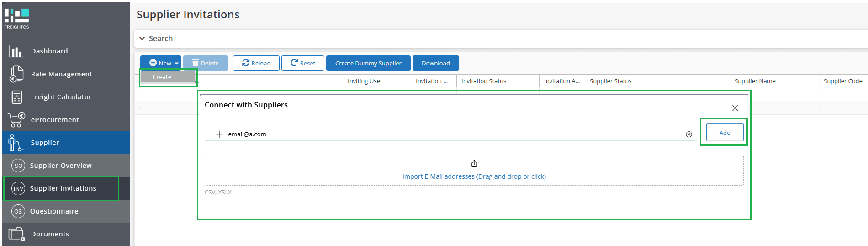Click the QS circle icon
This screenshot has width=868, height=246.
(x=18, y=211)
